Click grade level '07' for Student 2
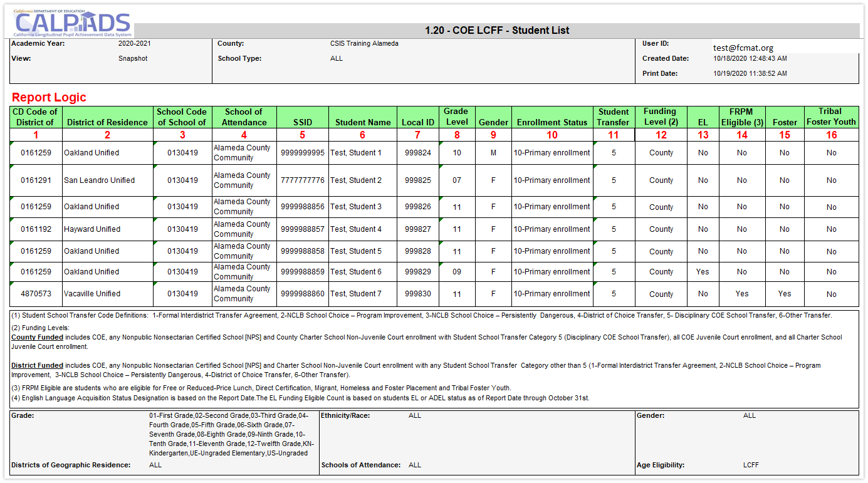The height and width of the screenshot is (483, 868). click(457, 180)
